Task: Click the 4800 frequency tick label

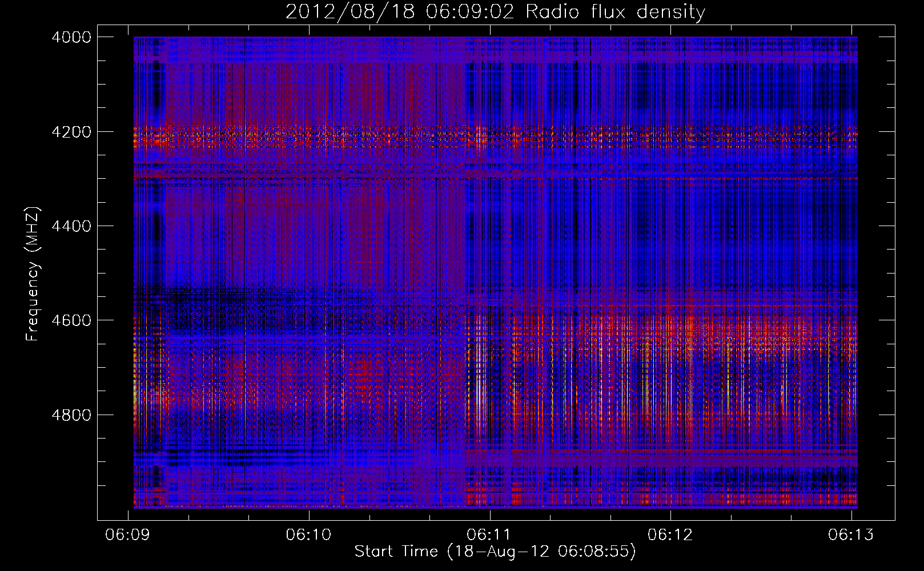Action: (x=71, y=415)
